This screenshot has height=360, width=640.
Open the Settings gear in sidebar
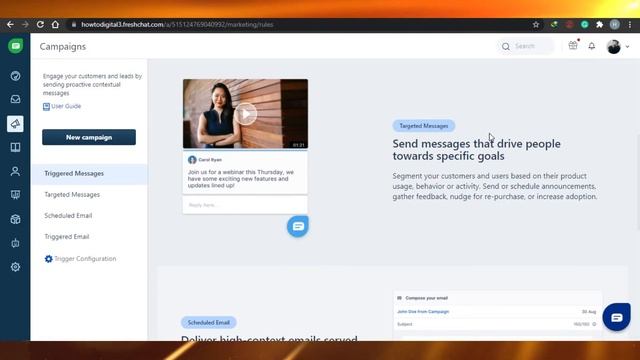pyautogui.click(x=16, y=267)
